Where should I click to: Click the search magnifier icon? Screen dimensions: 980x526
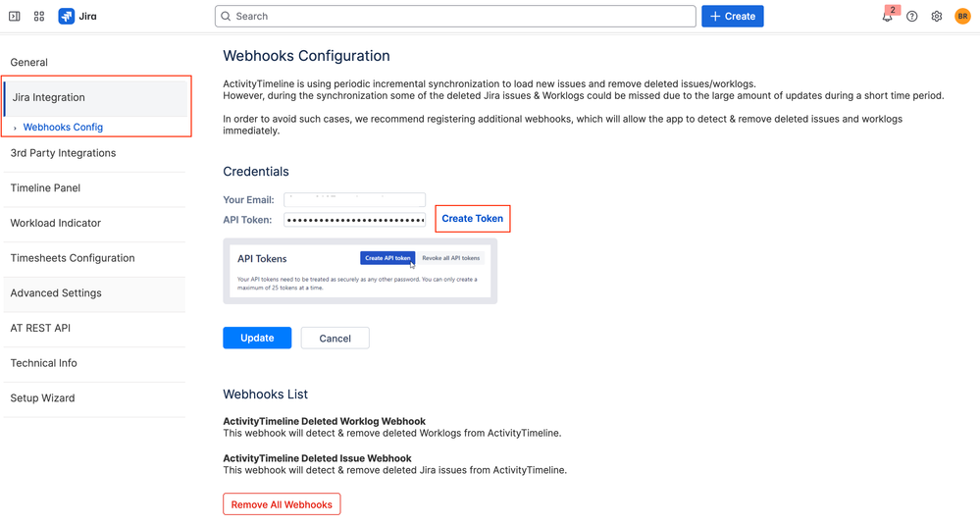[x=227, y=17]
